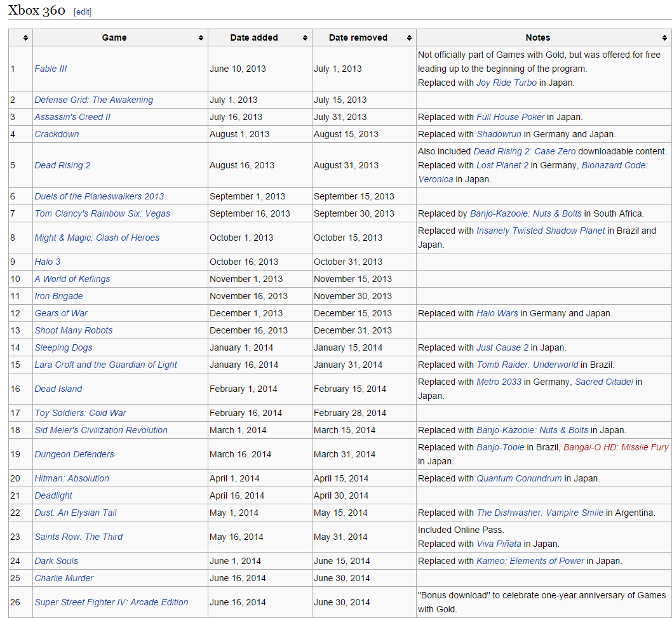Image resolution: width=672 pixels, height=618 pixels.
Task: Open the Halo 3 link
Action: coord(48,262)
